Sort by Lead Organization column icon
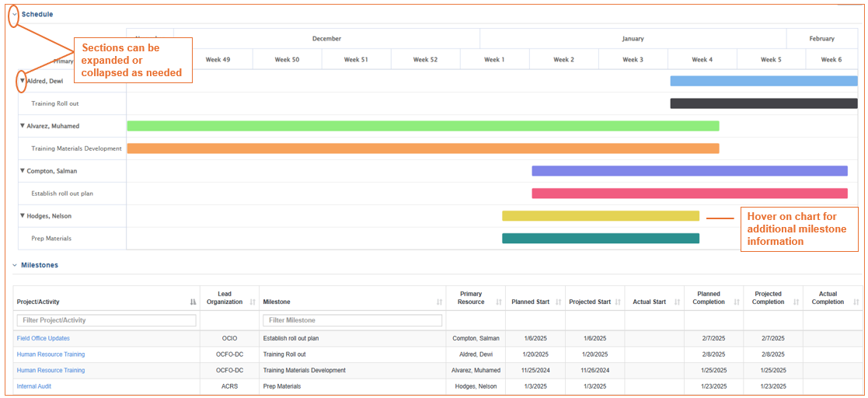868x398 pixels. (253, 302)
